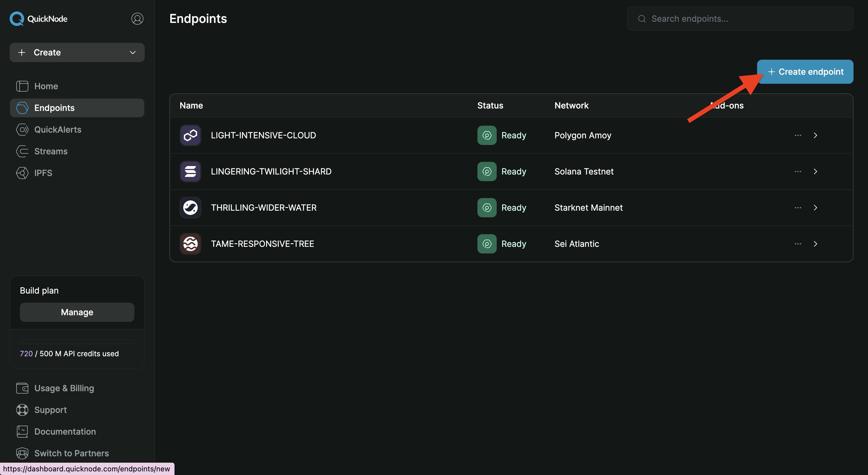Click the Switch to Partners icon
The height and width of the screenshot is (475, 868).
(22, 453)
